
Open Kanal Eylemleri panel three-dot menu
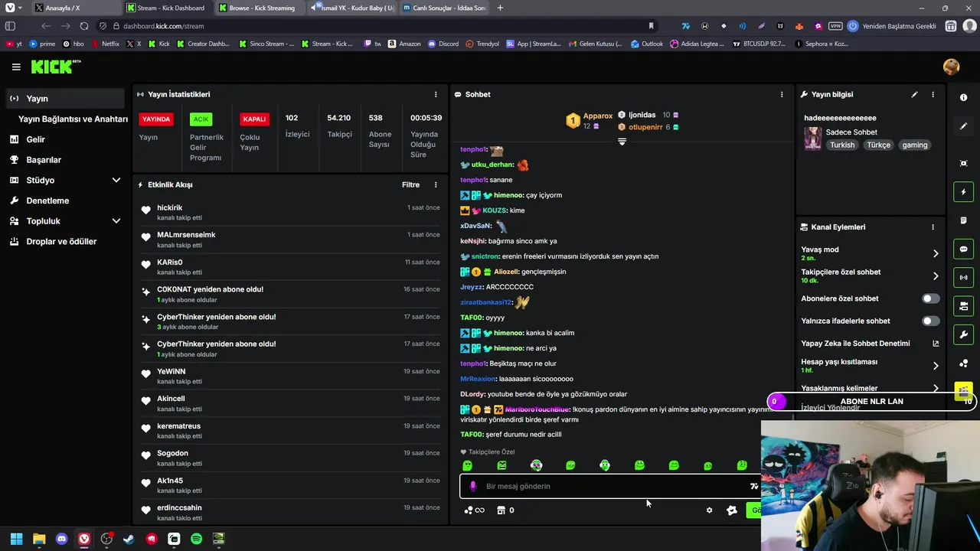pyautogui.click(x=933, y=227)
